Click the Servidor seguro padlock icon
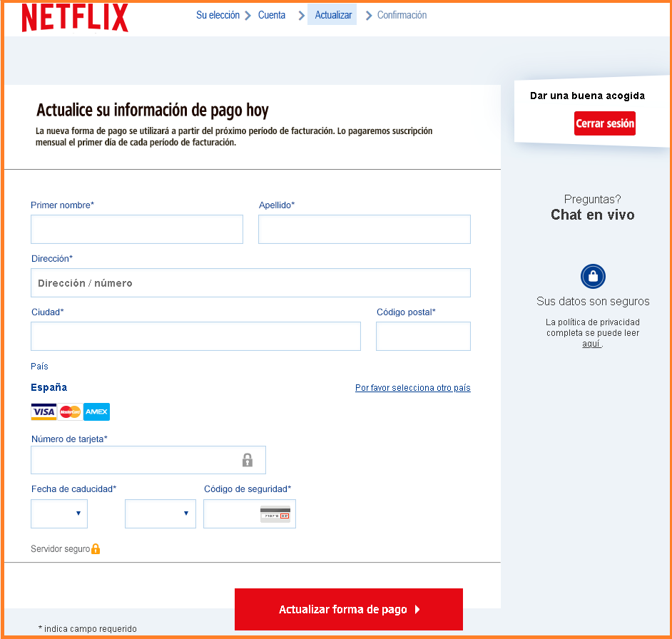The height and width of the screenshot is (639, 672). click(x=96, y=548)
